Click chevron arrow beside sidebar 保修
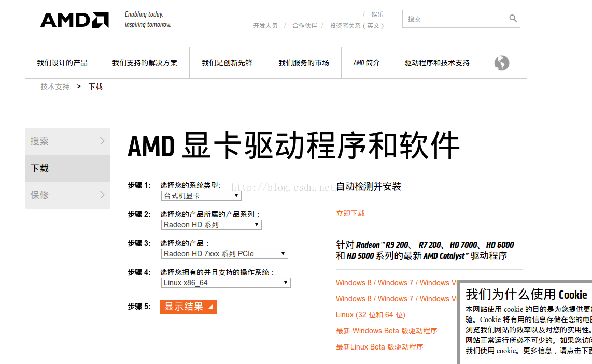 [102, 195]
